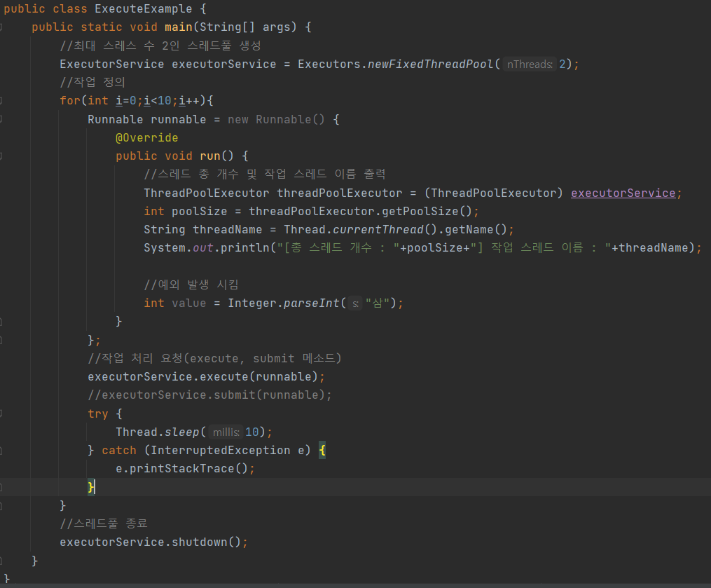
Task: Click the comment "//최대 스레스 수 2인 스레드풀 생성"
Action: [x=160, y=46]
